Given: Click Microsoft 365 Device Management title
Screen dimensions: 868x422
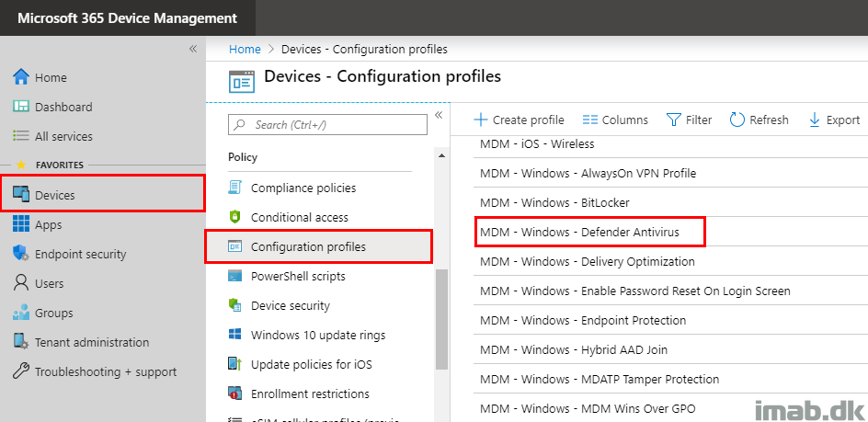Looking at the screenshot, I should pyautogui.click(x=127, y=17).
